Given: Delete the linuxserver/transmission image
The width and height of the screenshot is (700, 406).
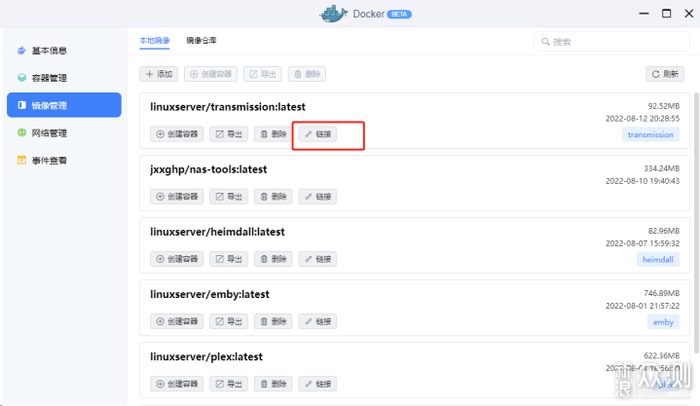Looking at the screenshot, I should 273,134.
